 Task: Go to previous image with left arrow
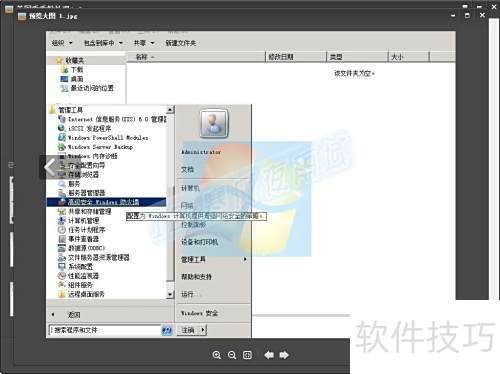tap(269, 355)
